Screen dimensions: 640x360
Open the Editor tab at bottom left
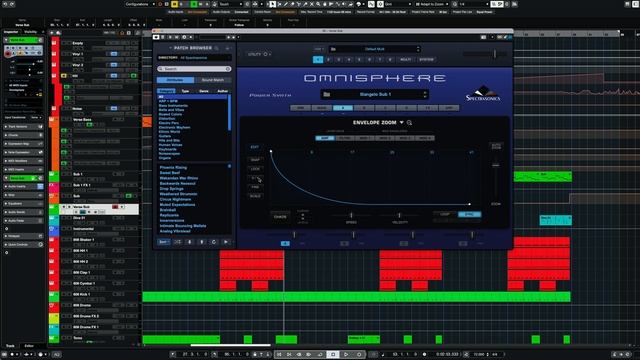pos(29,346)
